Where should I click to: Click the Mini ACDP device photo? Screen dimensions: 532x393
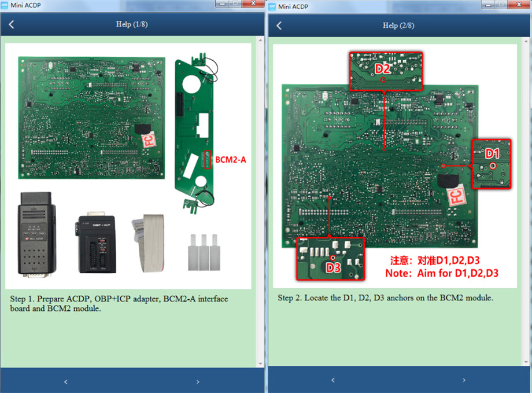(36, 234)
